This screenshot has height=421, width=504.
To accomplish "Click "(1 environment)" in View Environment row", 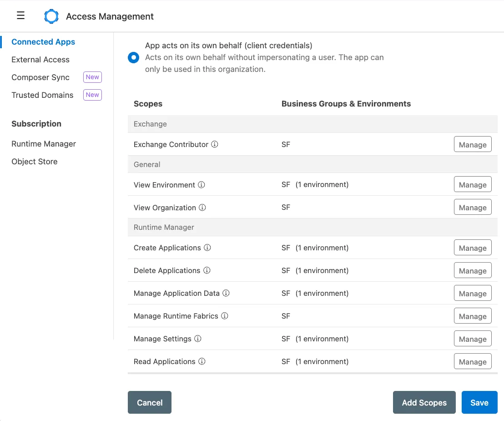I will (x=322, y=185).
